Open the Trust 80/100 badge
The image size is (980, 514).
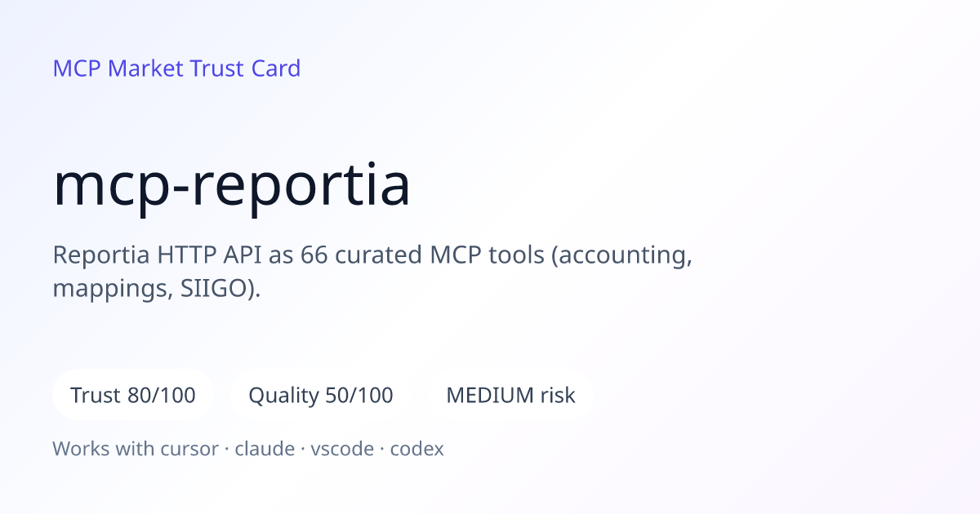133,396
